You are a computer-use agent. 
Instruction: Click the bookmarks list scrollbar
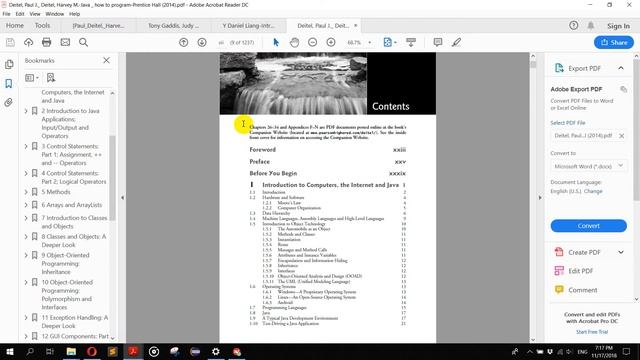coord(112,178)
